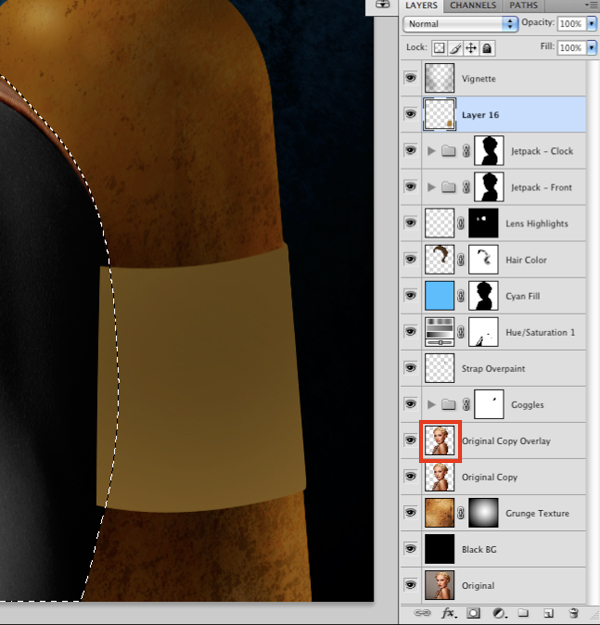Hide the Jetpack – Clock group

click(410, 150)
